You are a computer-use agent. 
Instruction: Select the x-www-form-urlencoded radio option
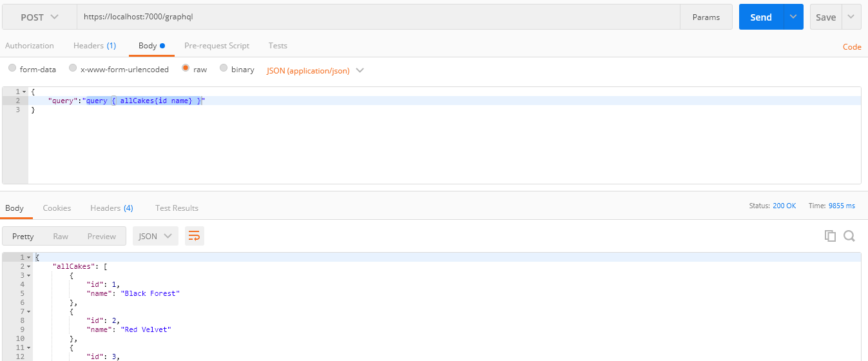coord(73,68)
